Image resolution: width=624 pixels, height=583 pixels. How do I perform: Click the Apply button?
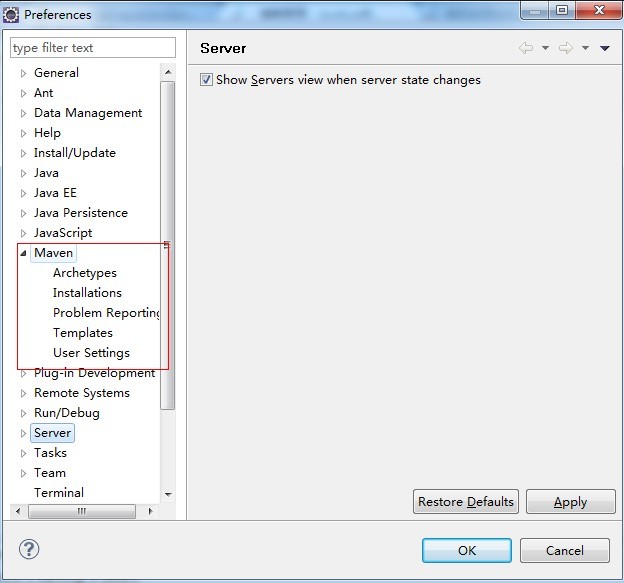(x=570, y=501)
